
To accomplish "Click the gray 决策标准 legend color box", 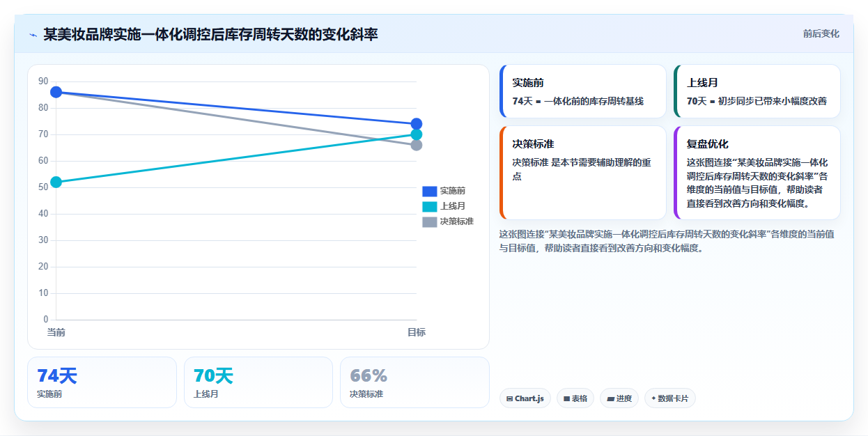I will pyautogui.click(x=430, y=221).
